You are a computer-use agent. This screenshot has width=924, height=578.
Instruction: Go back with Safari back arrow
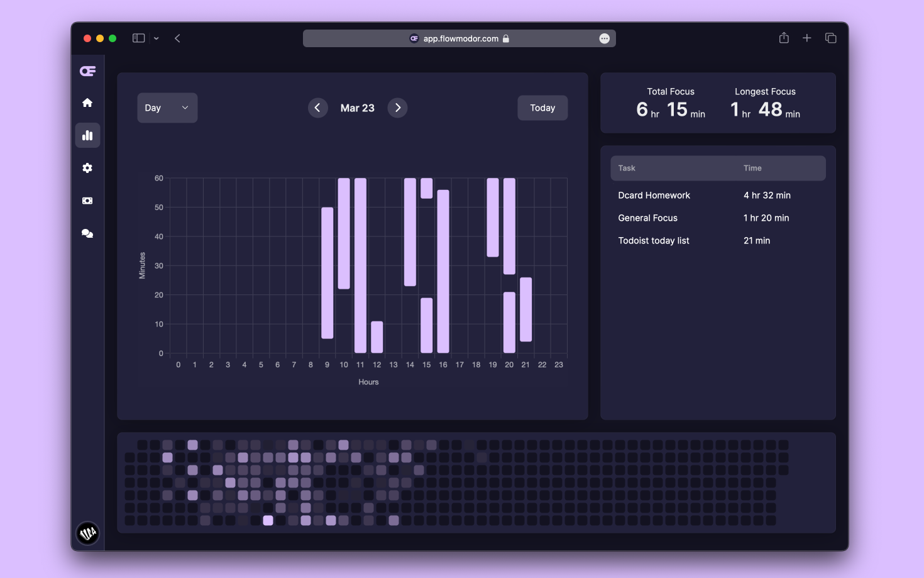(177, 38)
